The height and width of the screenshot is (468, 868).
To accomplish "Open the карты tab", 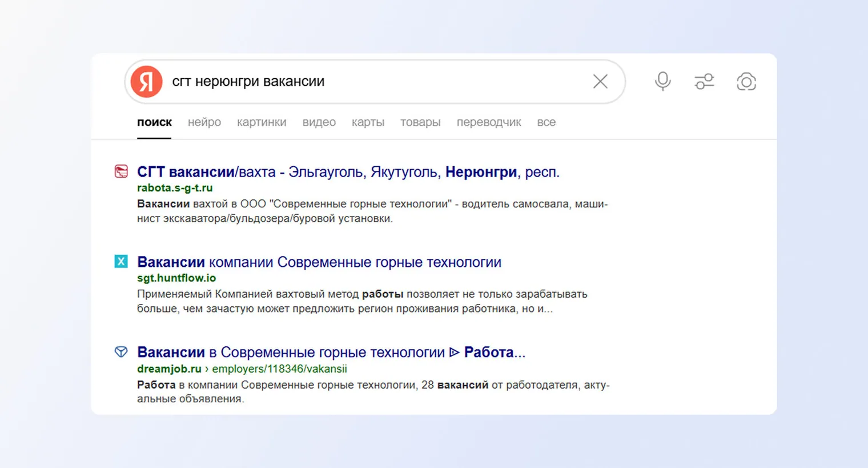I will [368, 122].
